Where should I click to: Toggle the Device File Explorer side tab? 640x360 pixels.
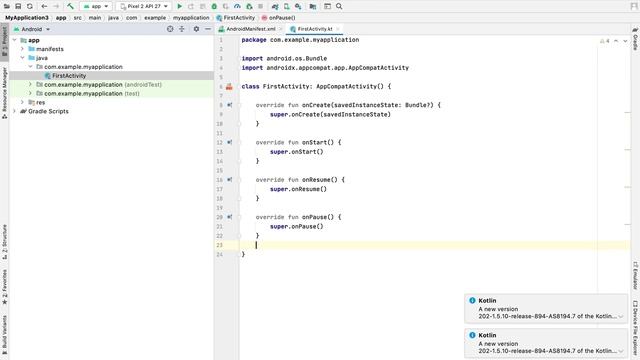636,329
